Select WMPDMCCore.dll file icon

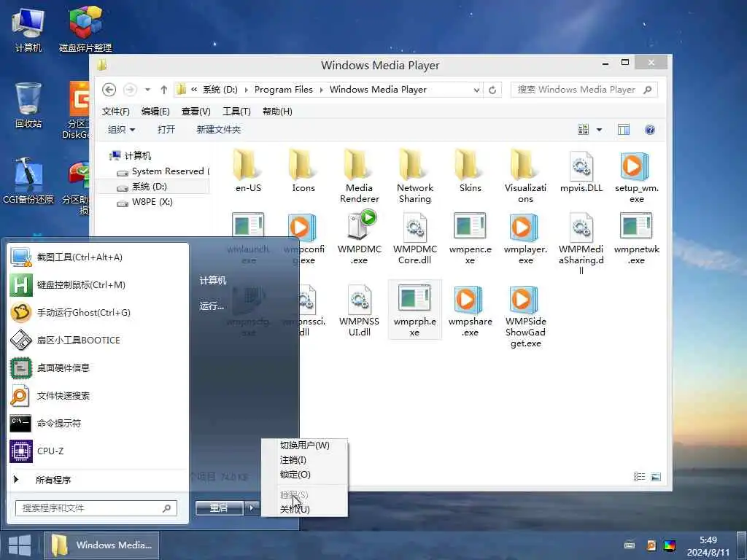point(415,227)
